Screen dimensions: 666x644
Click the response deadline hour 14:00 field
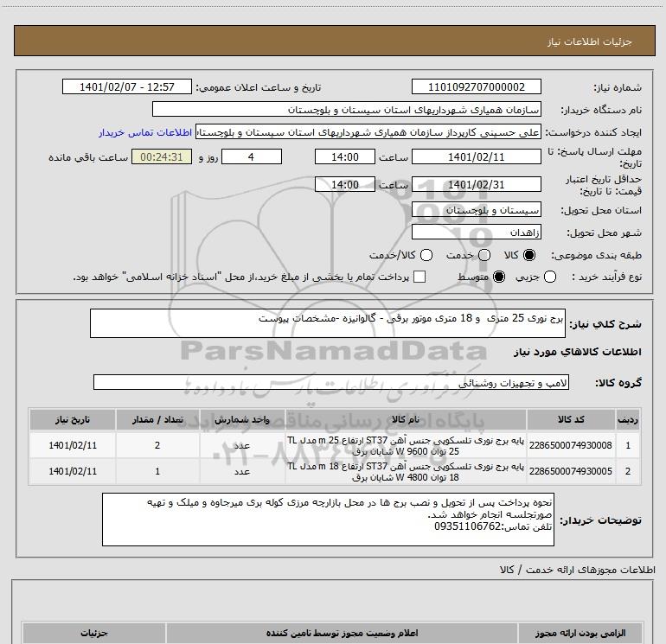tap(345, 156)
